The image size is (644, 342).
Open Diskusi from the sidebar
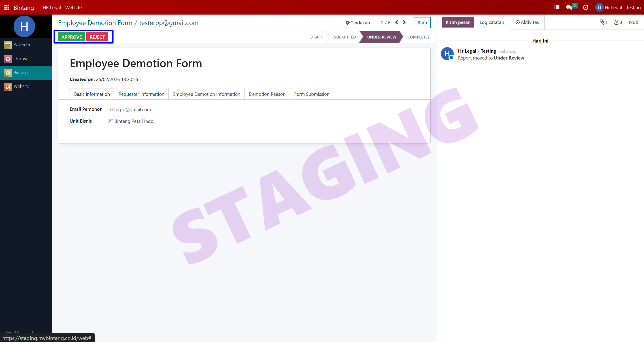20,59
